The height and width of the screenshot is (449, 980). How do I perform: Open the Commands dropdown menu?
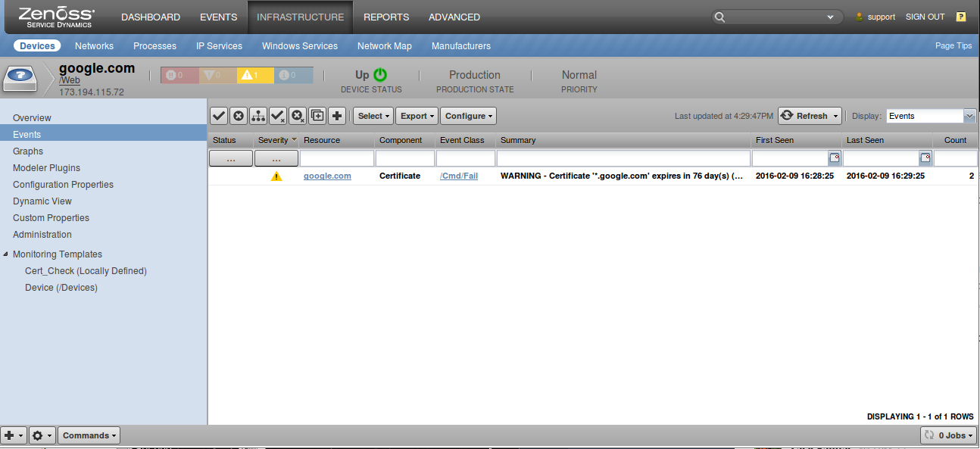(89, 435)
